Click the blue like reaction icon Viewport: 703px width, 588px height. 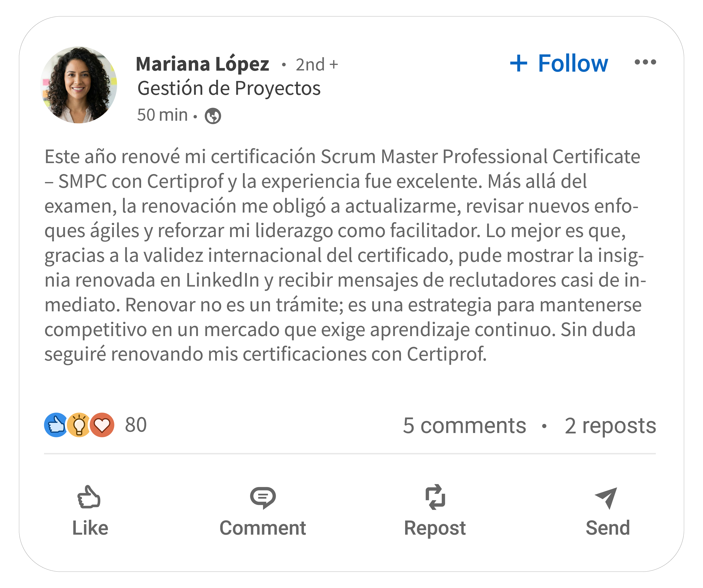[56, 425]
